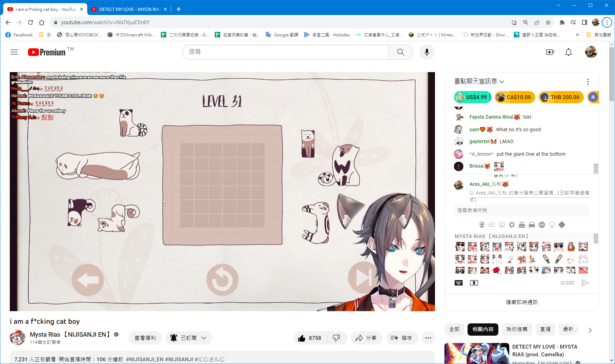Screen dimensions: 615x364
Task: Open Super Chat dollar icon
Action: coord(474,283)
